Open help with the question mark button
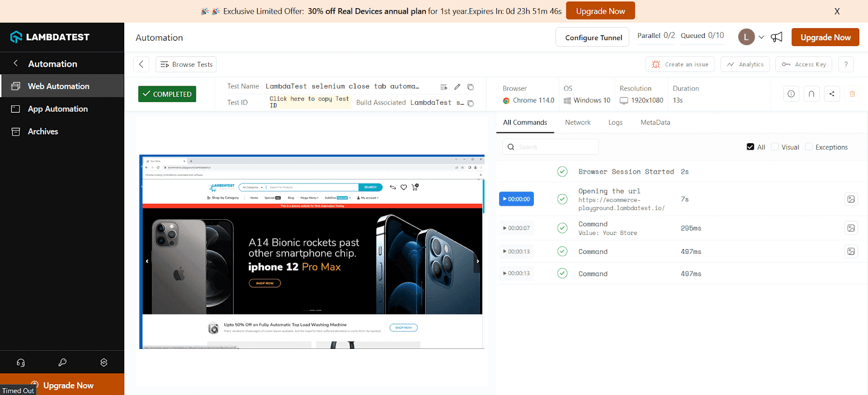Screen dimensions: 868x395 coord(846,64)
